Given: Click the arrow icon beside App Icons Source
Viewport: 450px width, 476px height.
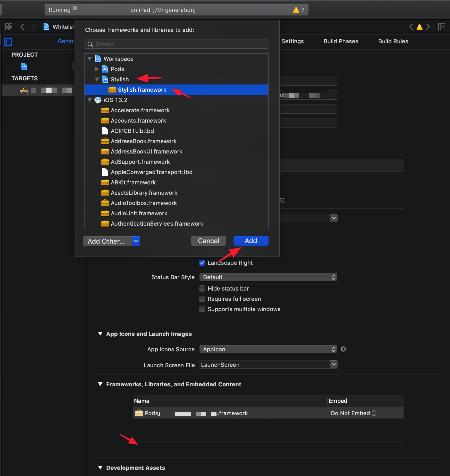Looking at the screenshot, I should (343, 349).
